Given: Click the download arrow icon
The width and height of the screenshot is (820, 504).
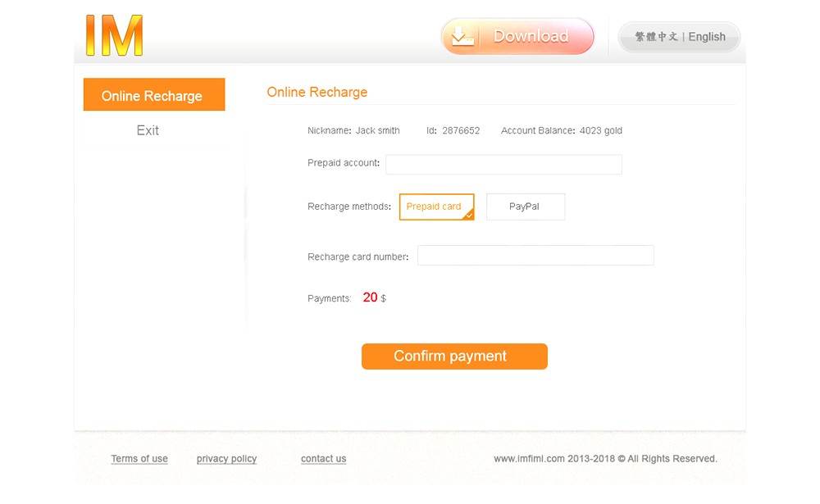Looking at the screenshot, I should pos(462,36).
